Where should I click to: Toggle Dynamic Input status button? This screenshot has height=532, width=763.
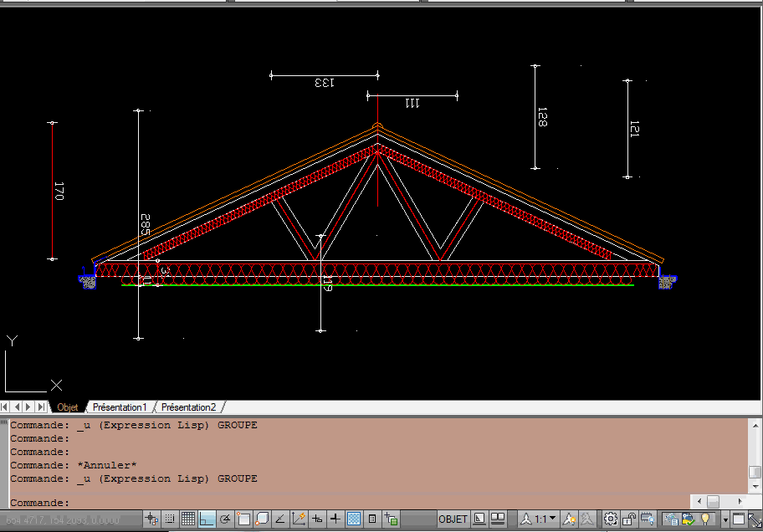click(x=317, y=519)
